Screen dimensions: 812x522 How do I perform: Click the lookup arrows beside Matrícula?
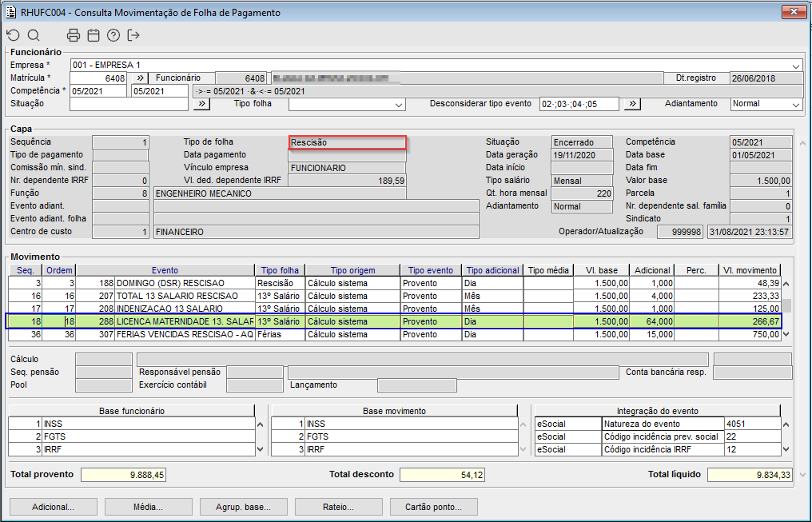(138, 78)
